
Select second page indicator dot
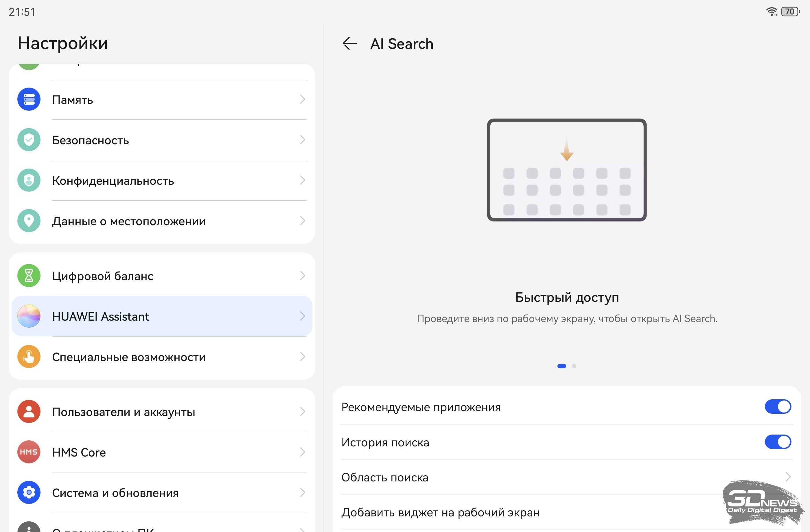(574, 366)
